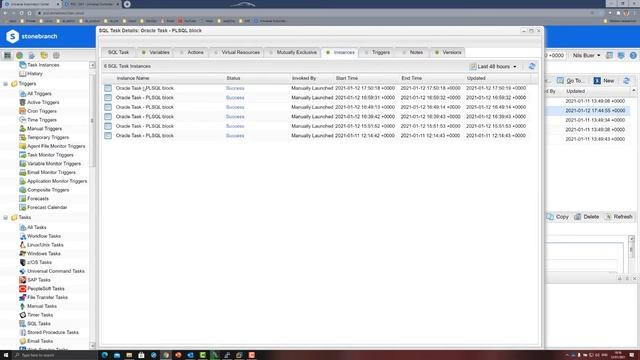Open Success status of 15:51:52 instance

point(235,126)
